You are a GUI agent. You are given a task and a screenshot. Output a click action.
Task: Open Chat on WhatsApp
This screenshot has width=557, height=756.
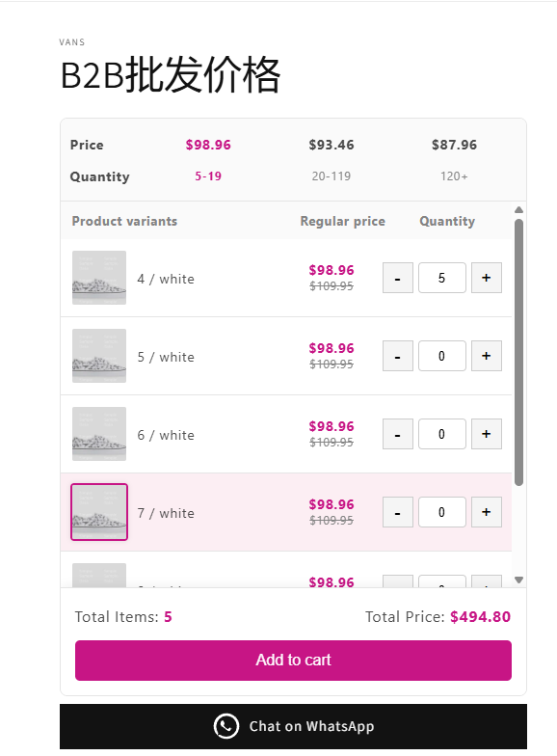(x=293, y=726)
